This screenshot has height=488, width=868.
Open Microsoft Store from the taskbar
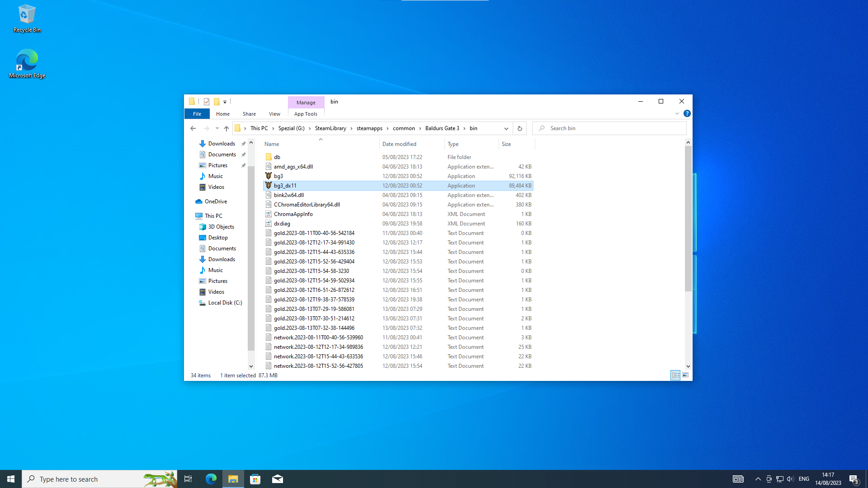(255, 479)
